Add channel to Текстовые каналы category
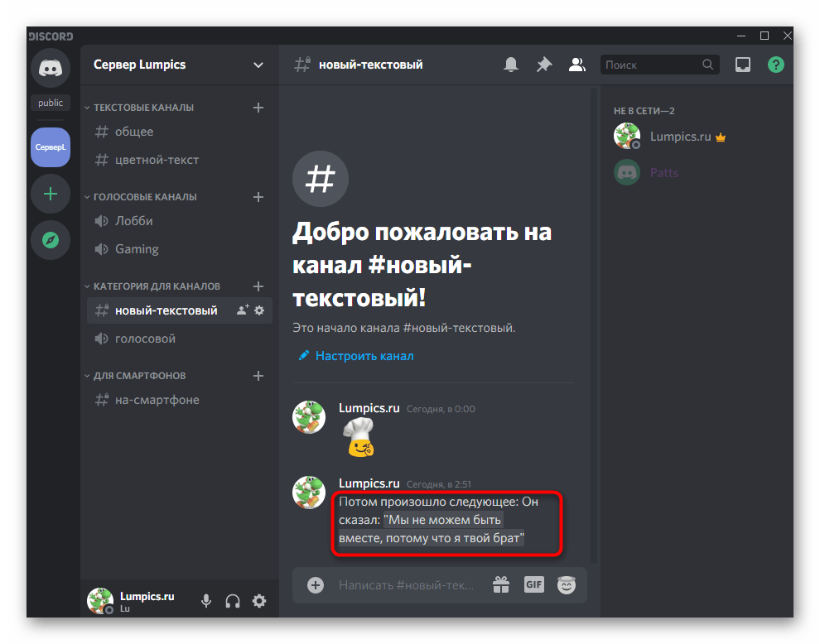820x644 pixels. 258,108
